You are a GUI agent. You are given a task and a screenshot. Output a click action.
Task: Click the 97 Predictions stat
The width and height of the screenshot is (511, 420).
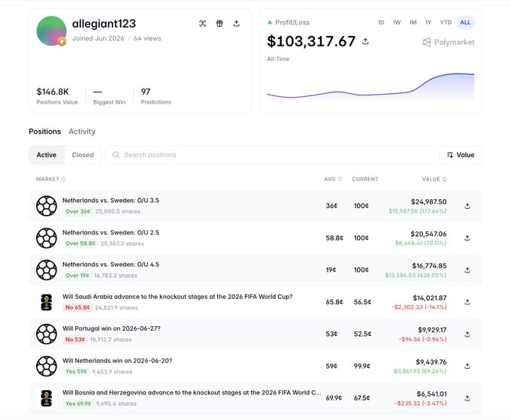coord(156,96)
